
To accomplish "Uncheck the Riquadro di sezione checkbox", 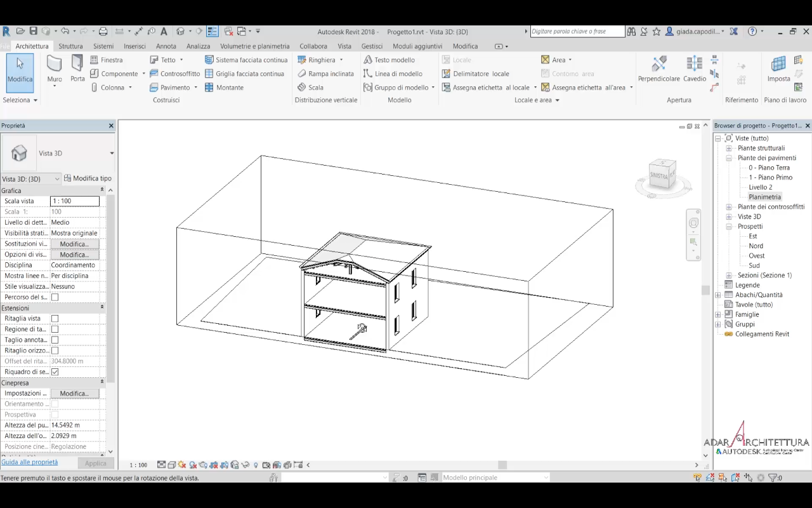I will (x=55, y=372).
